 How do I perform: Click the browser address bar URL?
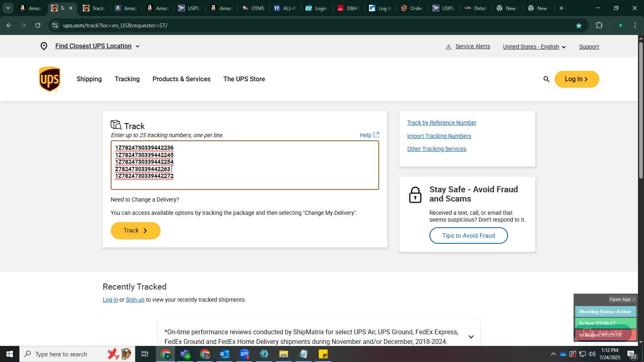[115, 25]
